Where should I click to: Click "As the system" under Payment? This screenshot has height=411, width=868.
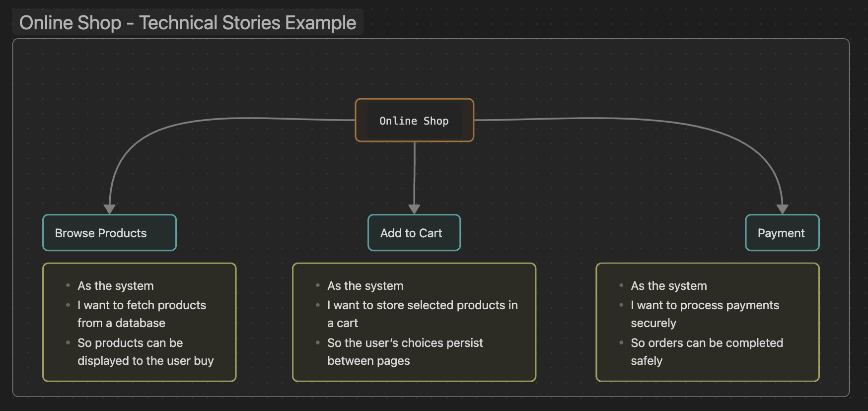pos(669,286)
